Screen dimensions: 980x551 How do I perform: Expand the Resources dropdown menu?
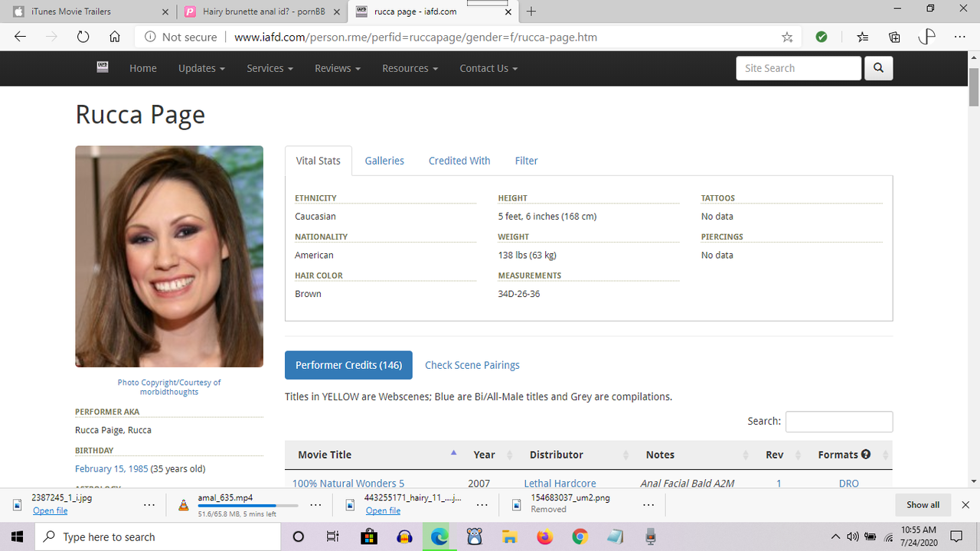(410, 68)
